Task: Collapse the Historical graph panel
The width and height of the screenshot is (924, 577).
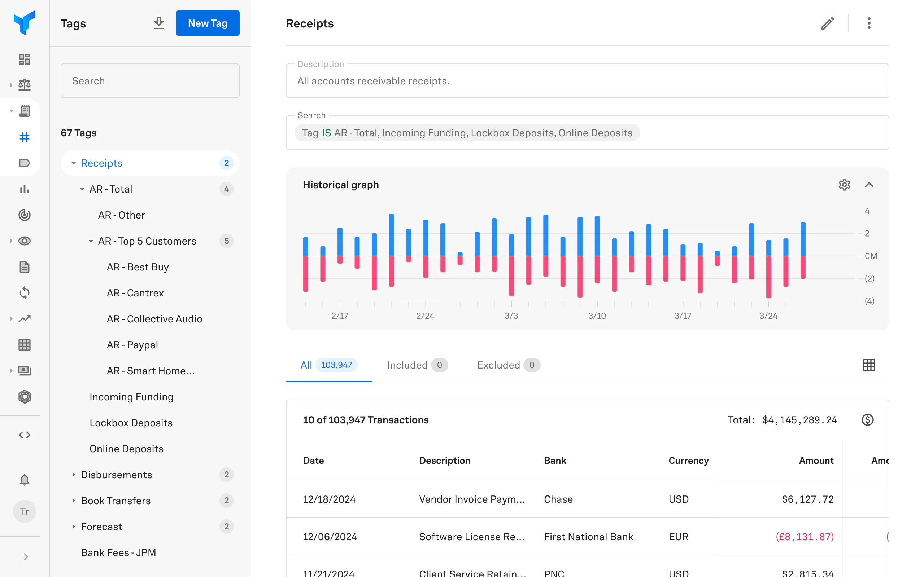Action: point(869,185)
